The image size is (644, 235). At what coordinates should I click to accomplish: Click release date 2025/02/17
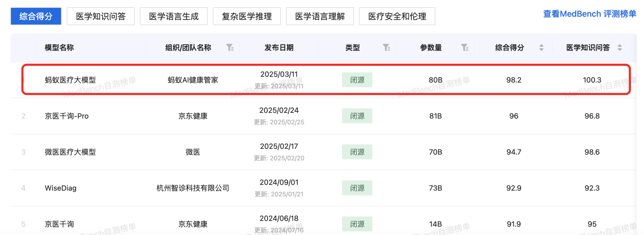click(x=279, y=146)
